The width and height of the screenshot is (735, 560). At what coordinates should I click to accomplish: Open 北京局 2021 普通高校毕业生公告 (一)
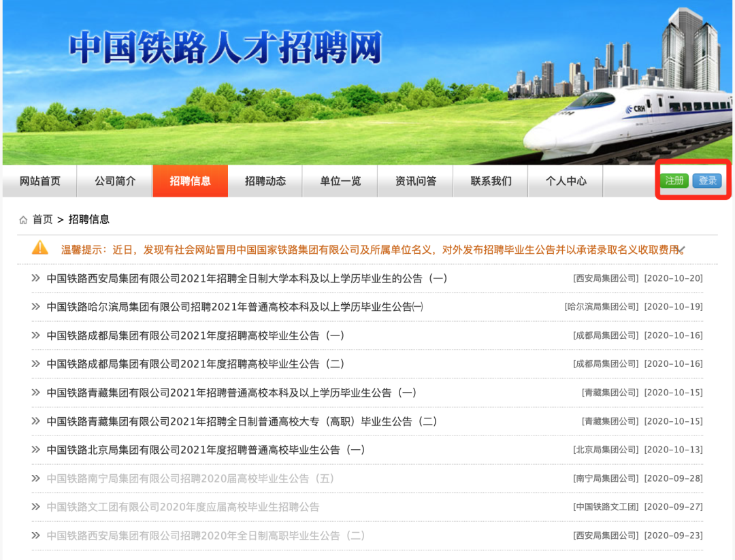point(206,450)
